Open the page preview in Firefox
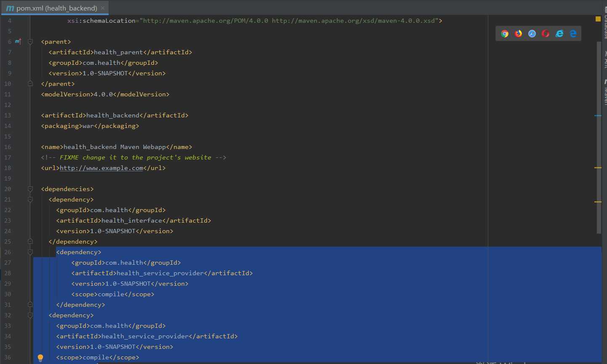Screen dimensions: 607x364 click(x=519, y=34)
